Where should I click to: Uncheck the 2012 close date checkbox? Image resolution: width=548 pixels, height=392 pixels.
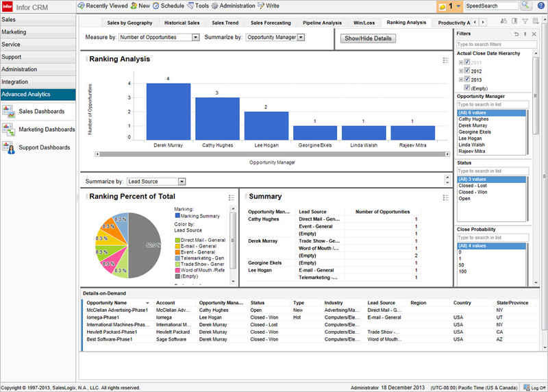pos(467,71)
